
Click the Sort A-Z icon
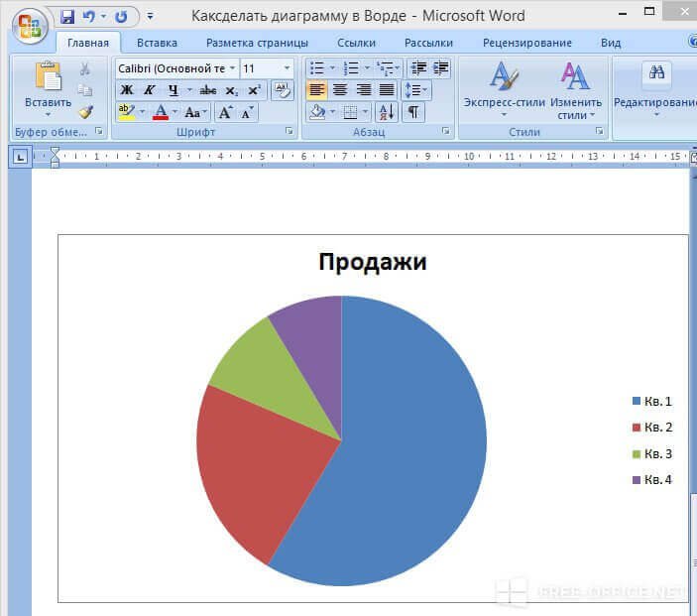pos(387,112)
